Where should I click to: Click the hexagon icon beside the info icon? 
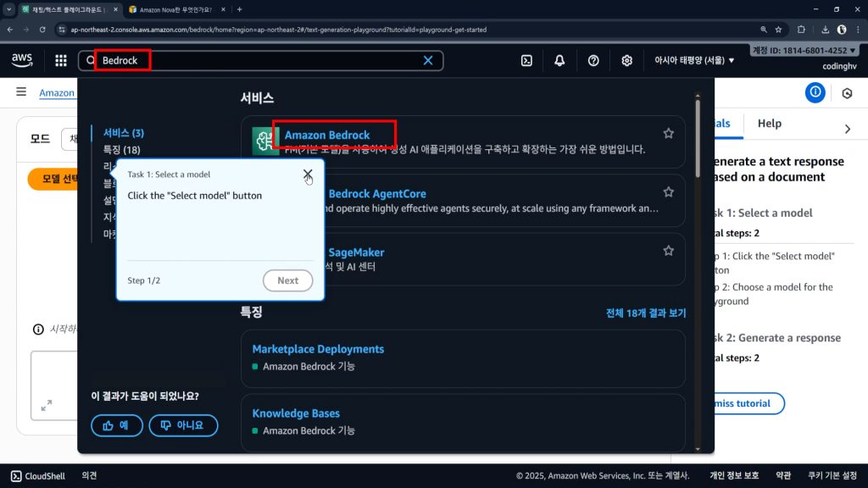tap(847, 93)
